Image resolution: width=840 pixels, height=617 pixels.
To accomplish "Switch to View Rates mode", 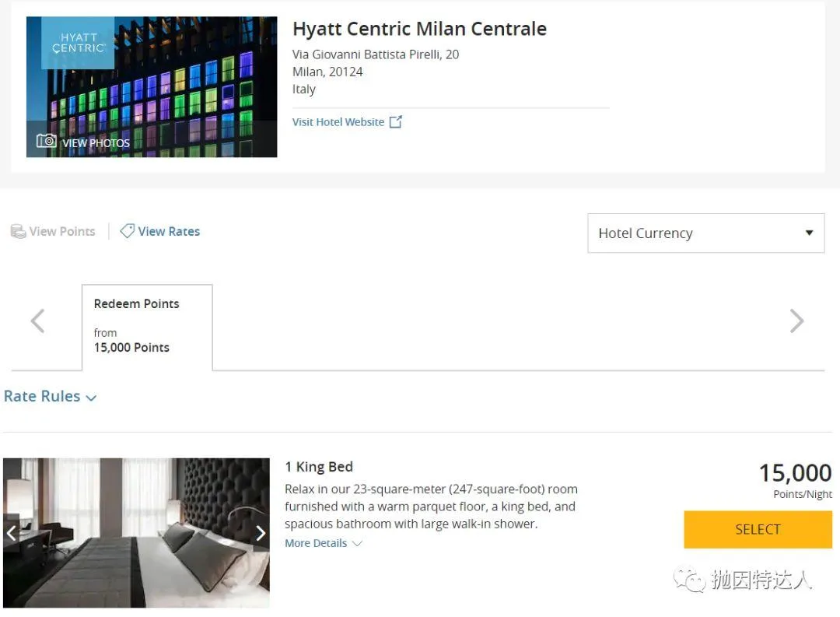I will [169, 232].
